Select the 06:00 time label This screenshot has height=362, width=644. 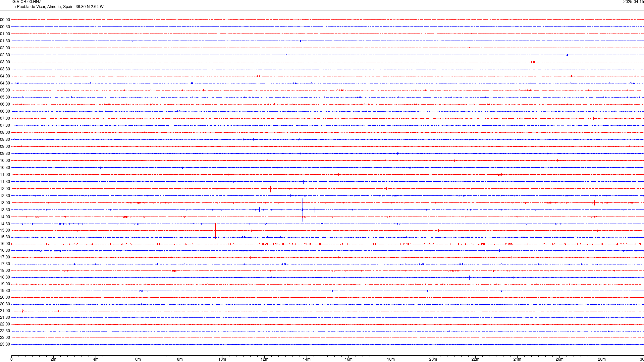click(5, 104)
